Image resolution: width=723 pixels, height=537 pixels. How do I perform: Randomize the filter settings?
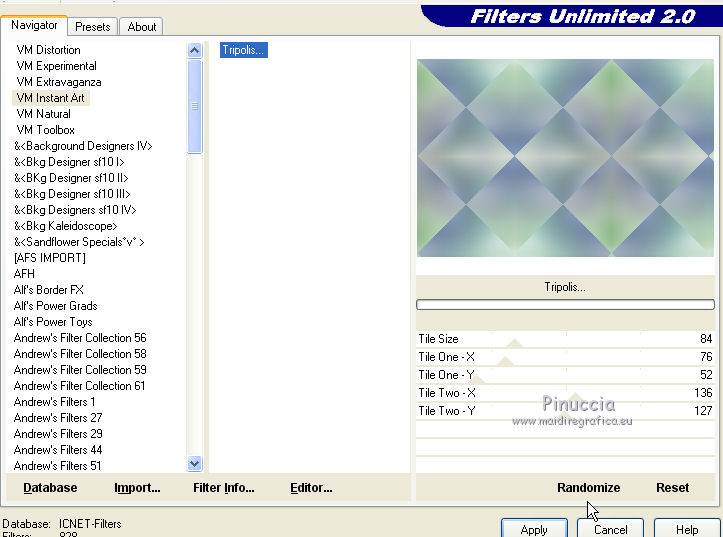point(588,488)
